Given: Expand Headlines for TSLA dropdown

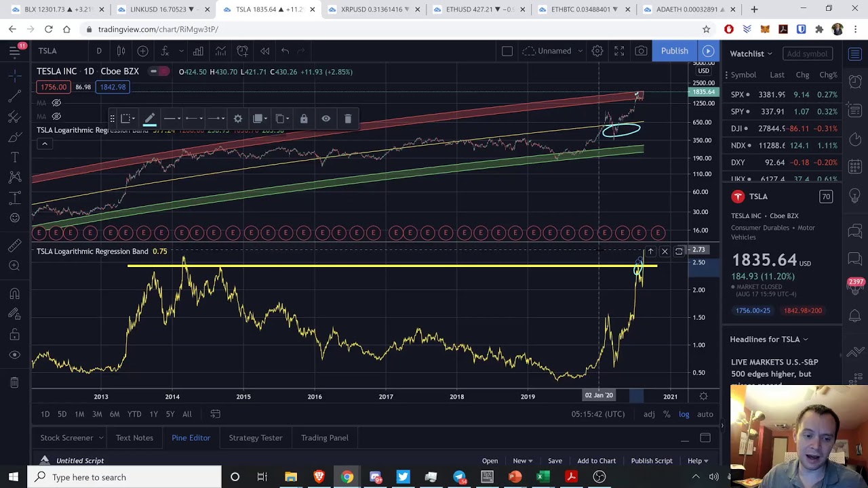Looking at the screenshot, I should click(x=769, y=339).
